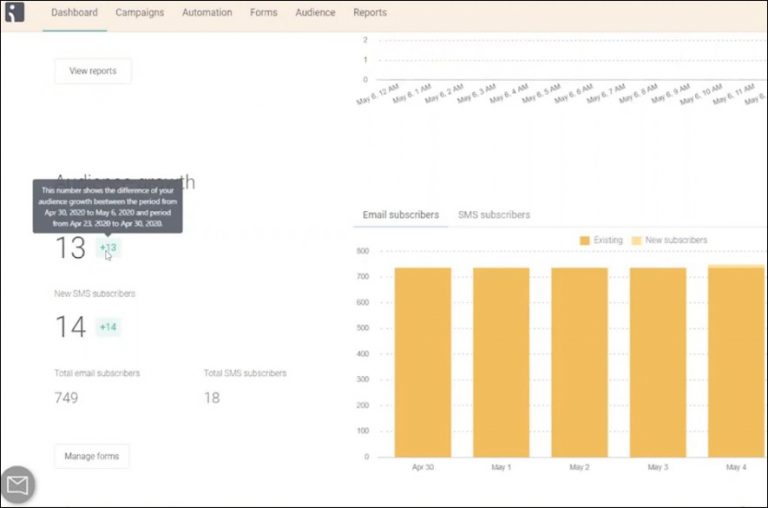
Task: Toggle the Existing legend swatch
Action: 585,241
